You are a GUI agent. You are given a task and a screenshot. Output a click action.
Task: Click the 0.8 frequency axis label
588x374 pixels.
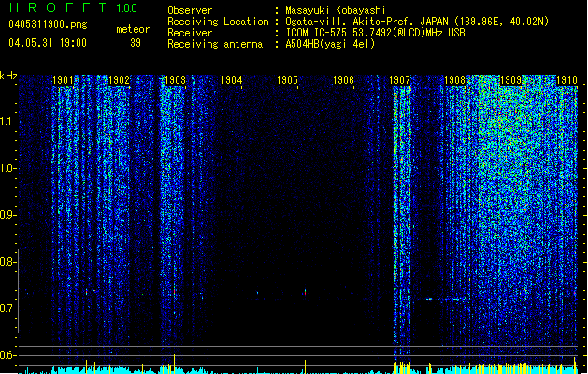[7, 262]
